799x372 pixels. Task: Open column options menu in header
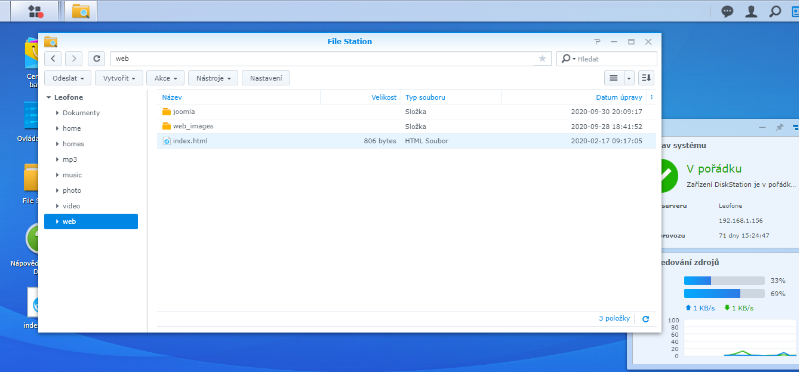(652, 97)
